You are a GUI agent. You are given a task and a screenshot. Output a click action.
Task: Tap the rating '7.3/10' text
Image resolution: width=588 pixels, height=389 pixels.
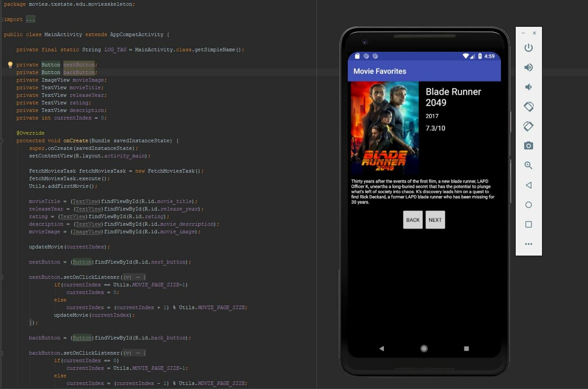(x=435, y=128)
